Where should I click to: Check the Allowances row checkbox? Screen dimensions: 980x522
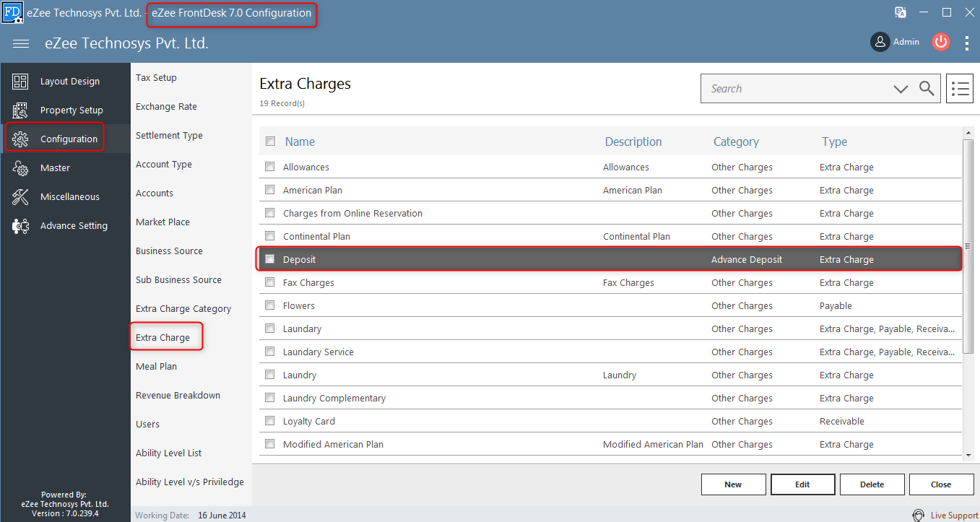pos(270,166)
